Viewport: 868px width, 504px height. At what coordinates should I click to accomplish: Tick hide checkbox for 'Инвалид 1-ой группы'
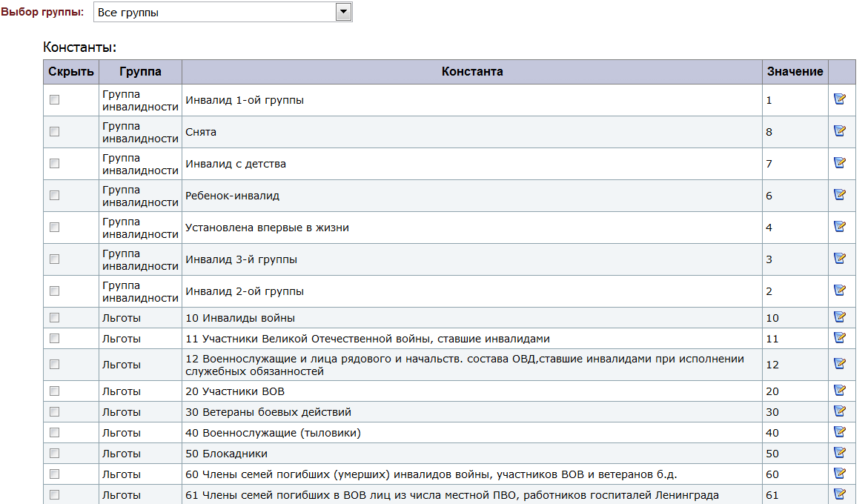54,100
